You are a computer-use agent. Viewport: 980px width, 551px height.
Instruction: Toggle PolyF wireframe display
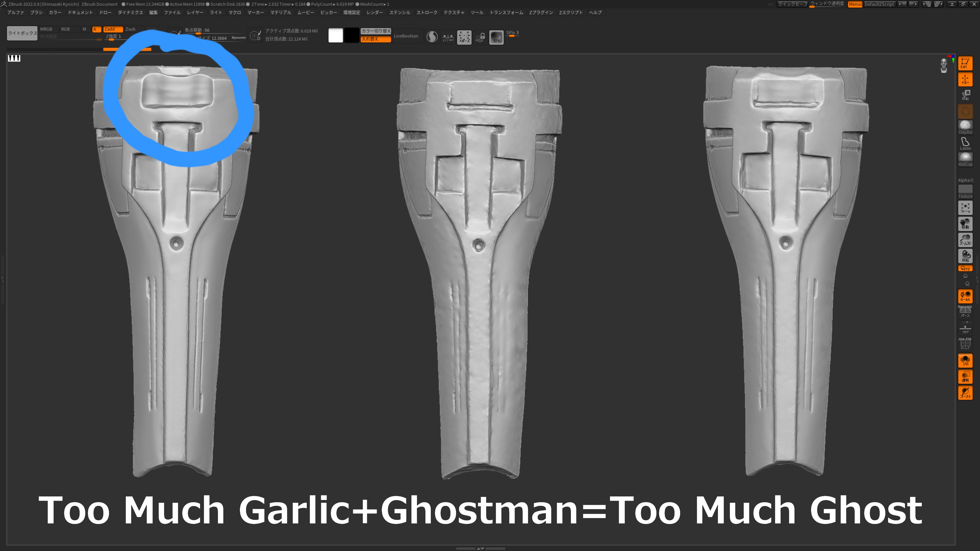(965, 344)
